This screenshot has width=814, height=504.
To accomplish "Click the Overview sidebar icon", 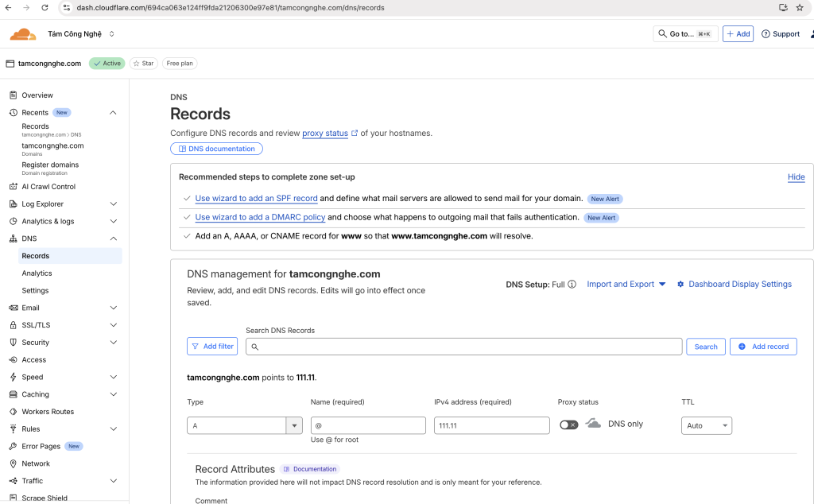I will 14,95.
